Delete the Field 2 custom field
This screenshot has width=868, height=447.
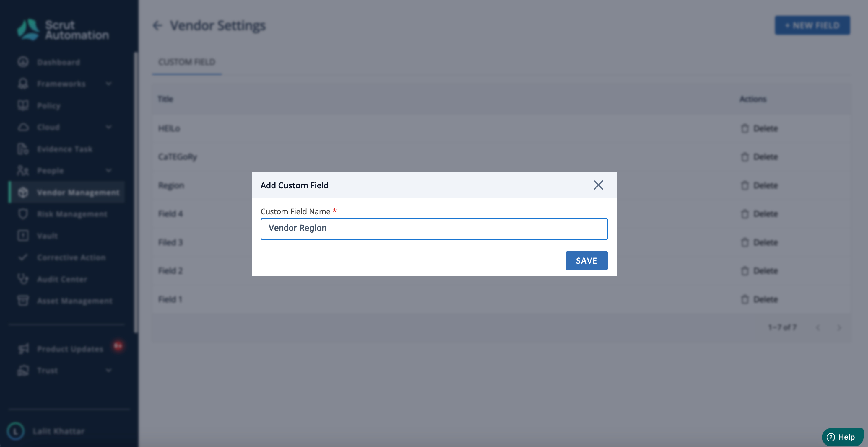[x=759, y=270]
